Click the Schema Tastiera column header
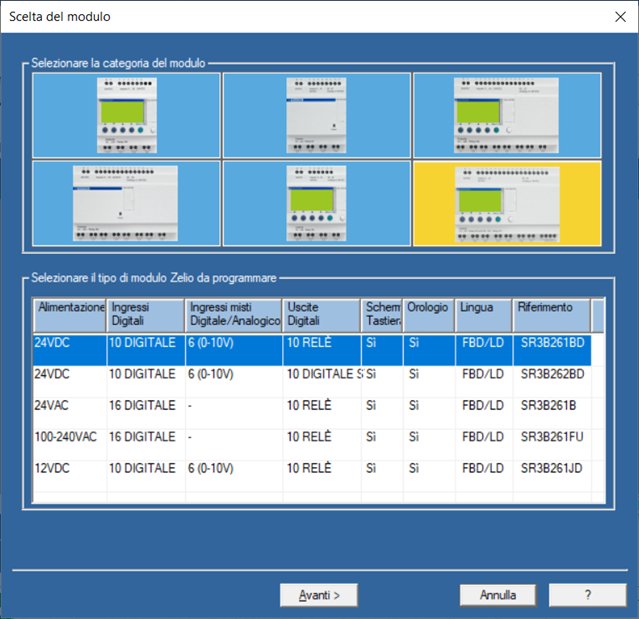The image size is (639, 619). tap(382, 315)
